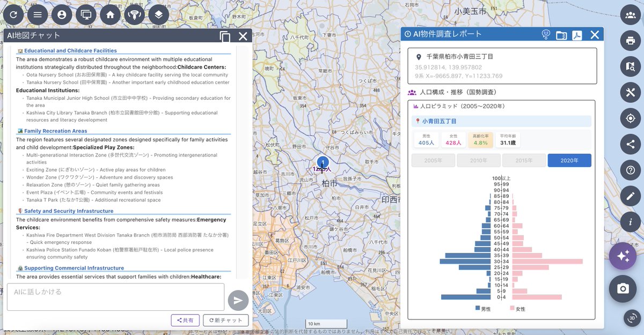This screenshot has height=335, width=644.
Task: Open the hamburger menu at top left
Action: point(37,14)
